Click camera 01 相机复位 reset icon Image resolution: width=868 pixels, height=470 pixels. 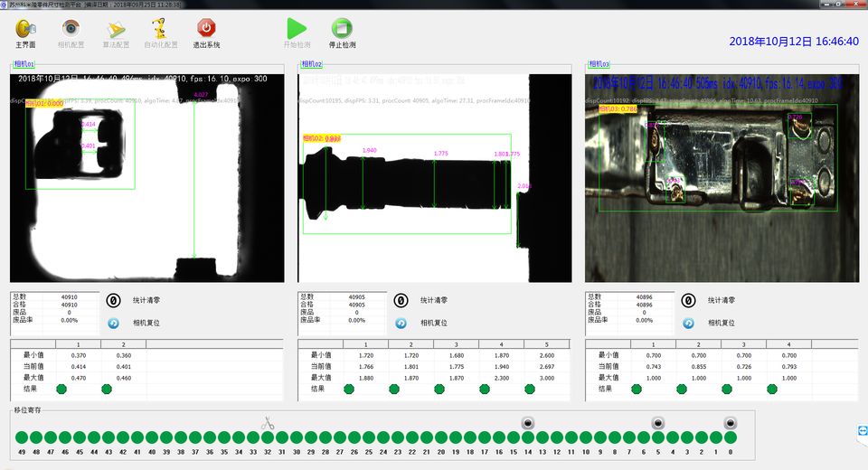click(113, 323)
